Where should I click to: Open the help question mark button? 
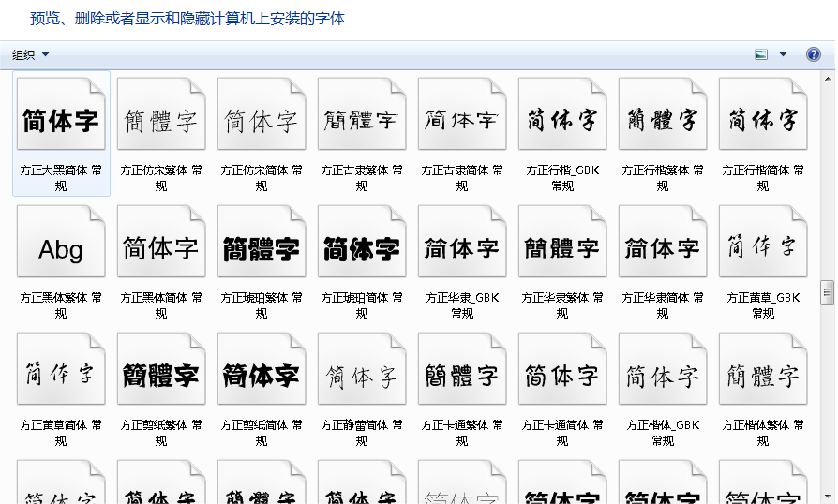click(814, 54)
